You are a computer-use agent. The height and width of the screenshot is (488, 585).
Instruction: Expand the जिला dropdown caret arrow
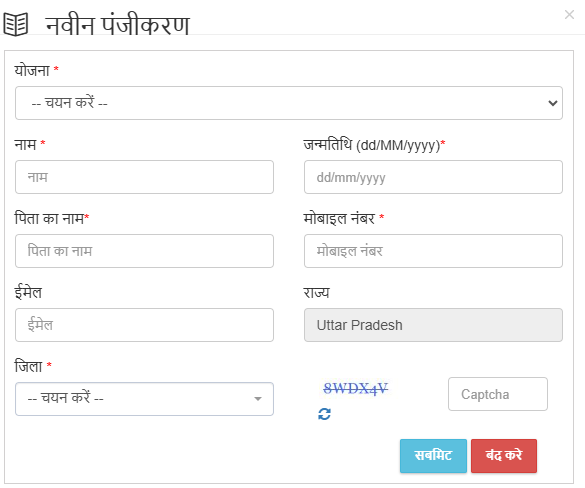coord(257,399)
